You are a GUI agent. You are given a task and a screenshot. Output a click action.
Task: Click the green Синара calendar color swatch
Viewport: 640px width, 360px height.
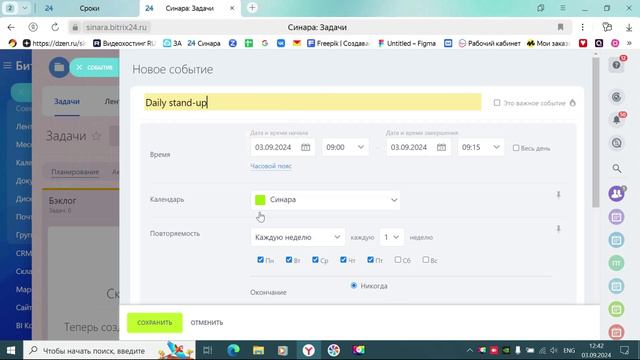(260, 200)
